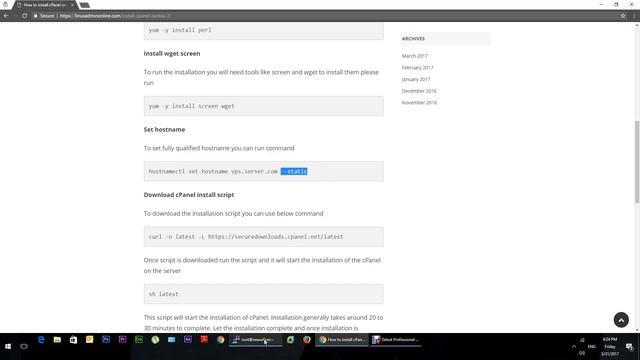Open the red Acrobat taskbar icon

pyautogui.click(x=204, y=340)
